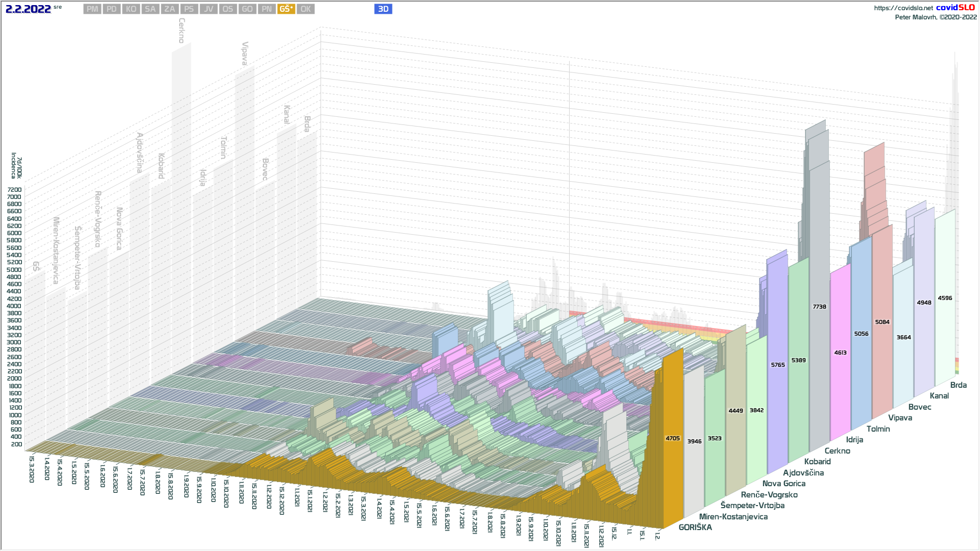The height and width of the screenshot is (551, 980).
Task: Click the GORIŠKA series label
Action: pos(695,528)
